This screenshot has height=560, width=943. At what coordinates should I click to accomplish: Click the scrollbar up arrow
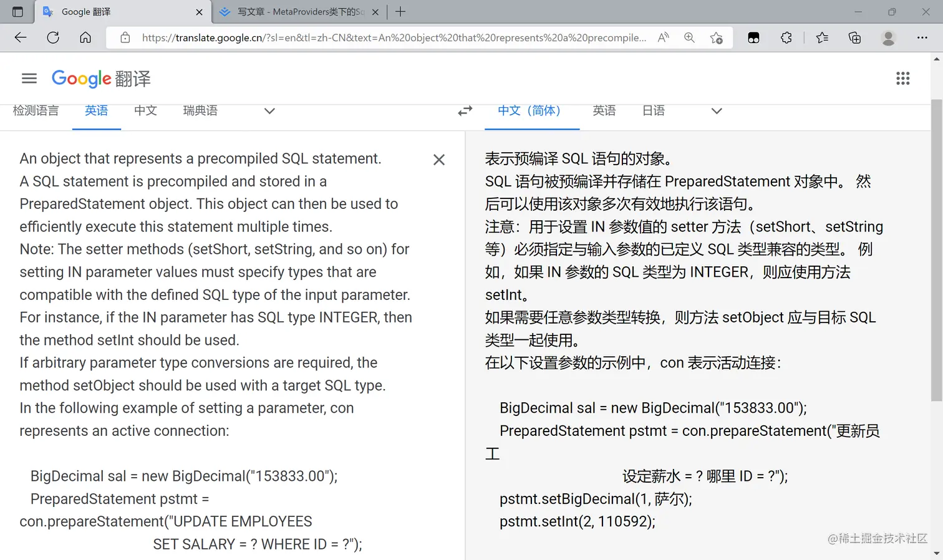[x=937, y=59]
